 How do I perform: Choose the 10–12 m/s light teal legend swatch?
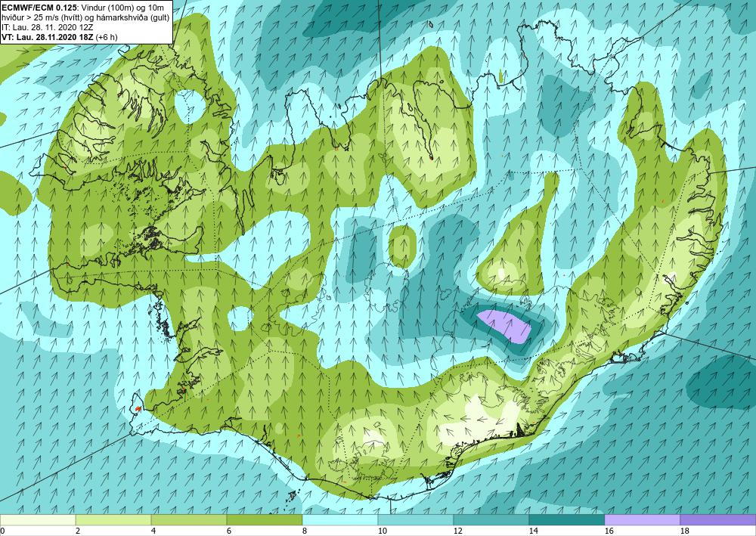416,520
